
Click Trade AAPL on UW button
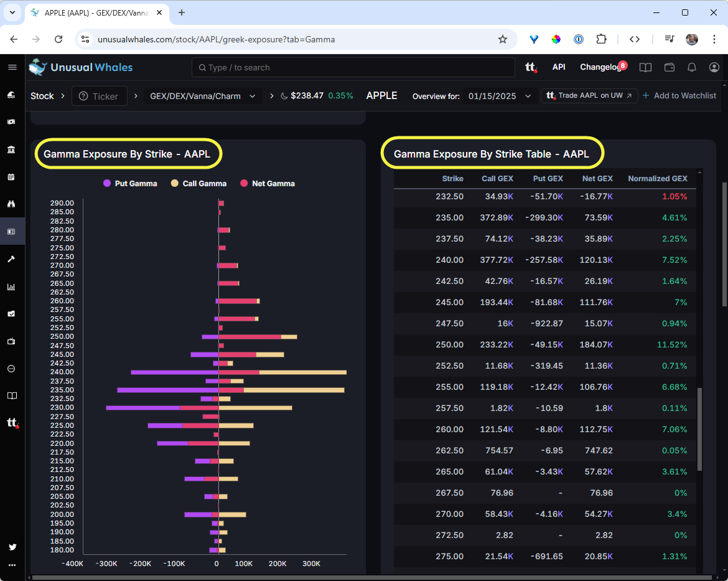pyautogui.click(x=589, y=96)
